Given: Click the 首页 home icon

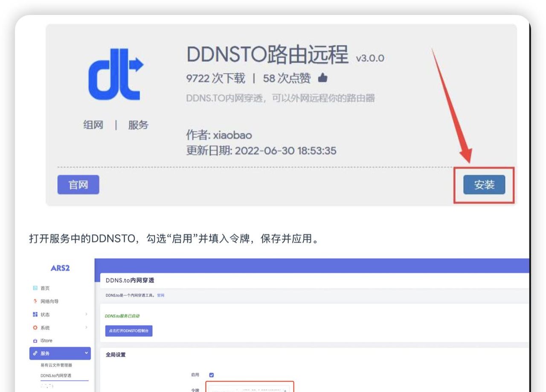Looking at the screenshot, I should [x=35, y=288].
